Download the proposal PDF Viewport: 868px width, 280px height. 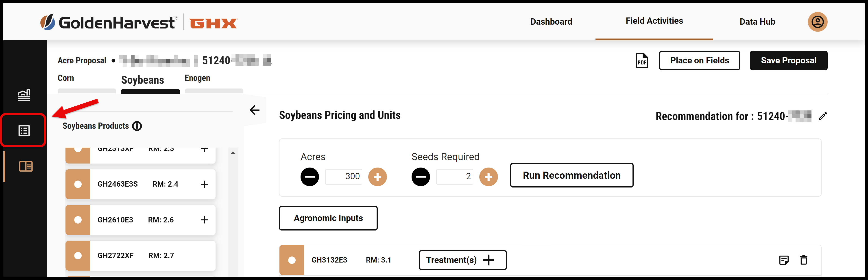[641, 60]
